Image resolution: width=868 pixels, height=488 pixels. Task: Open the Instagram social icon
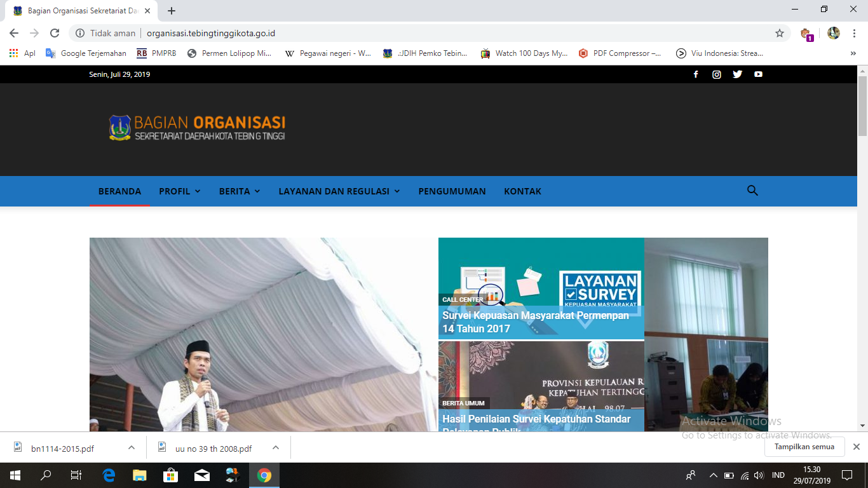[717, 74]
